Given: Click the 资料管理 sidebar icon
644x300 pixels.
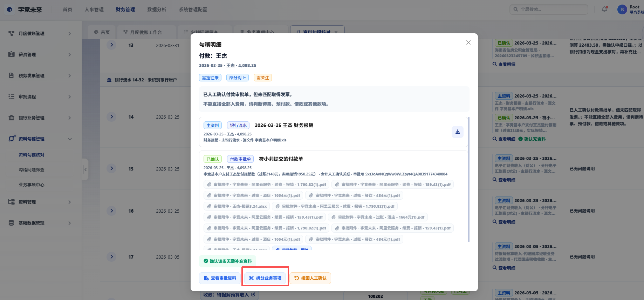Looking at the screenshot, I should tap(11, 202).
